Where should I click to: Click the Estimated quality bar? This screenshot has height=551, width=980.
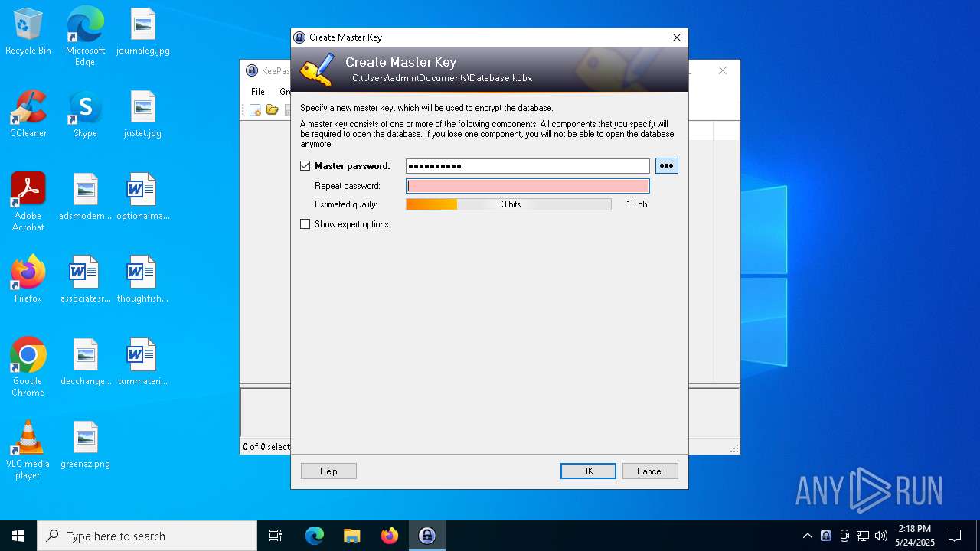coord(508,204)
